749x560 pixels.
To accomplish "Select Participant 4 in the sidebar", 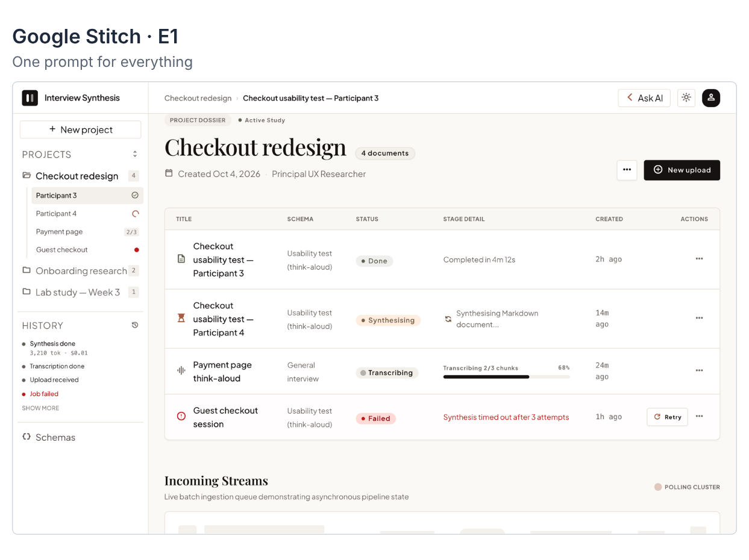I will click(x=87, y=213).
